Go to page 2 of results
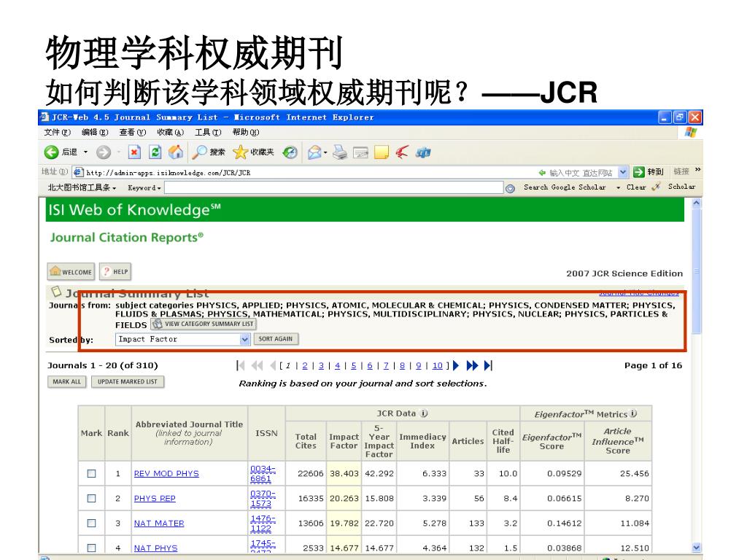The width and height of the screenshot is (747, 560). (305, 366)
